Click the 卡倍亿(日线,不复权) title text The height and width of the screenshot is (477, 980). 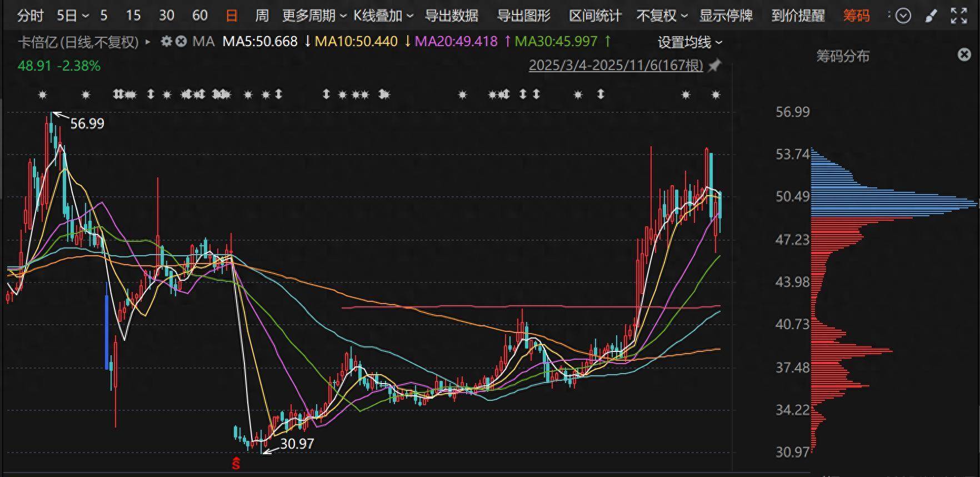coord(78,42)
